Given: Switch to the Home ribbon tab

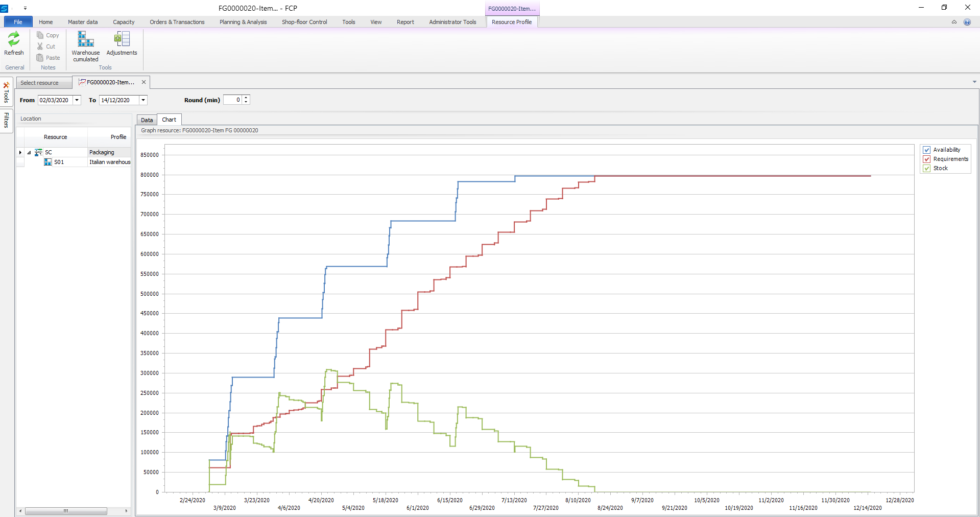Looking at the screenshot, I should pyautogui.click(x=46, y=22).
